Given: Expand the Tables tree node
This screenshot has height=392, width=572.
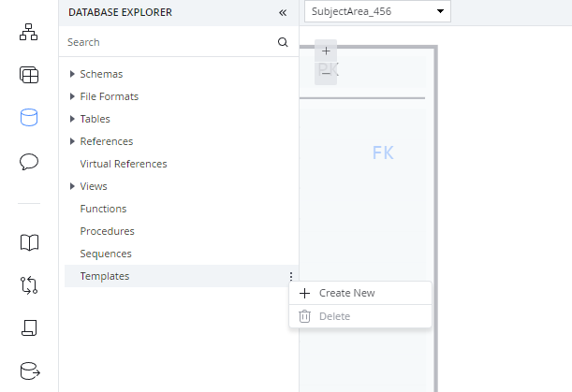Looking at the screenshot, I should [x=72, y=119].
